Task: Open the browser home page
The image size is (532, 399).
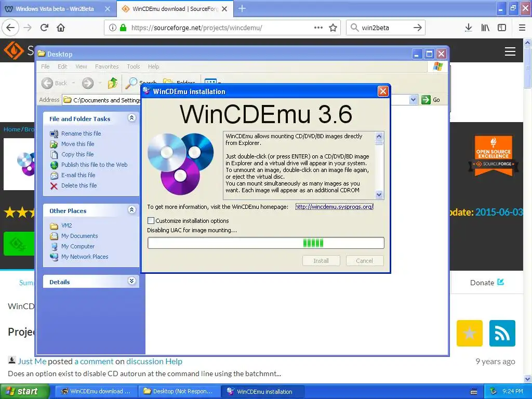Action: pos(61,28)
